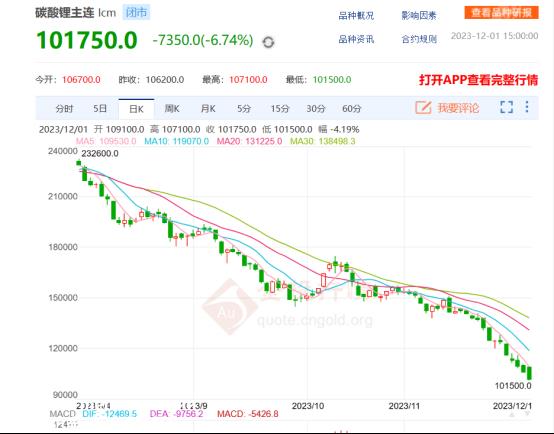This screenshot has width=554, height=434.
Task: Click the 最高 value 107100.0
Action: pos(248,80)
